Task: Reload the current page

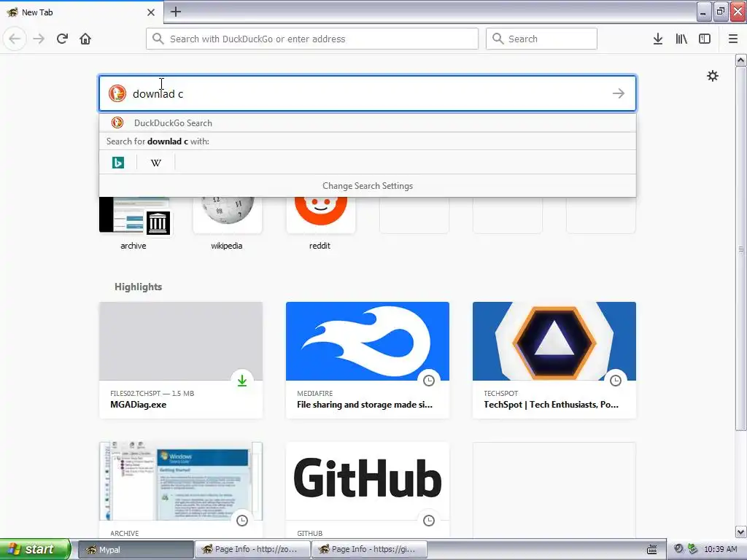Action: (x=62, y=39)
